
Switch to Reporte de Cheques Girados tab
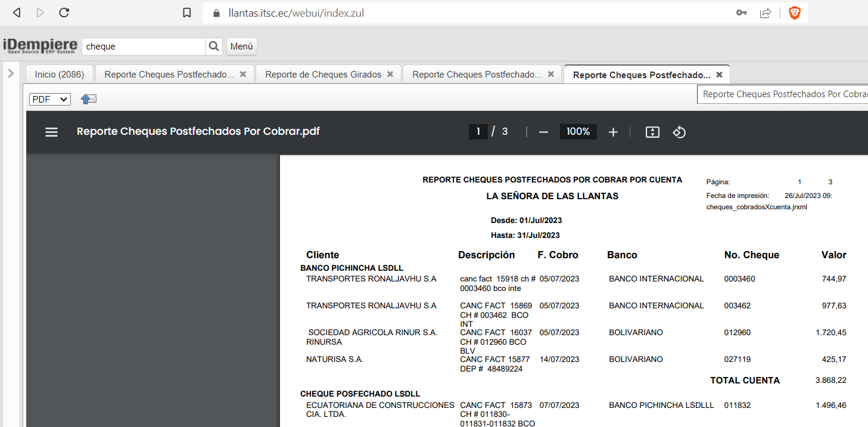point(323,75)
